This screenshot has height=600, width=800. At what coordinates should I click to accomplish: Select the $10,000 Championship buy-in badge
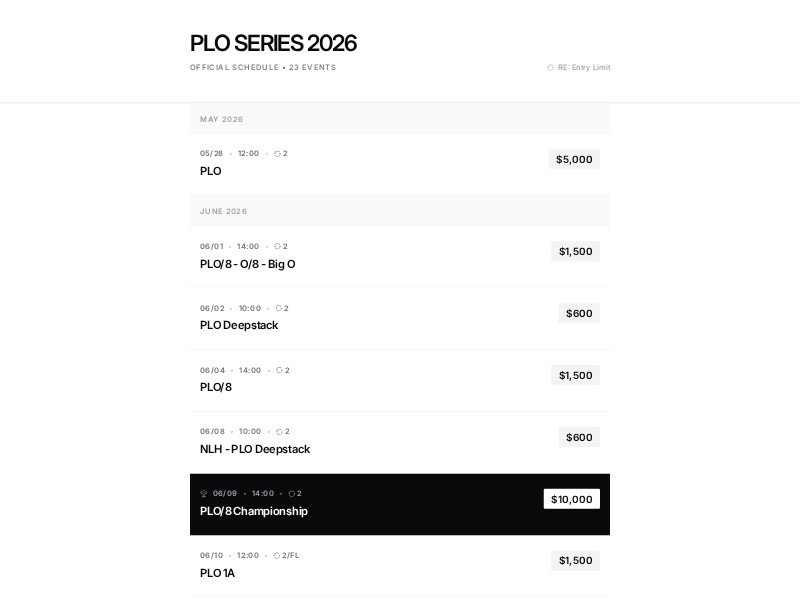[571, 499]
